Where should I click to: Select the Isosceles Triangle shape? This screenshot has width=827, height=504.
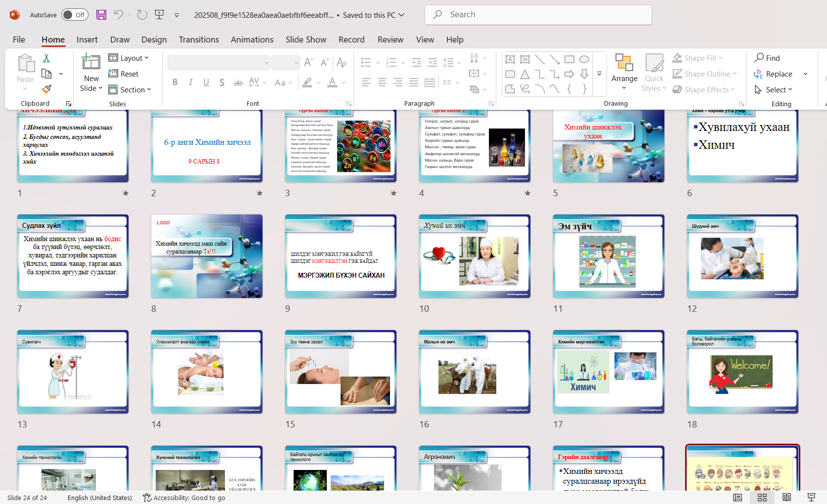pyautogui.click(x=525, y=74)
